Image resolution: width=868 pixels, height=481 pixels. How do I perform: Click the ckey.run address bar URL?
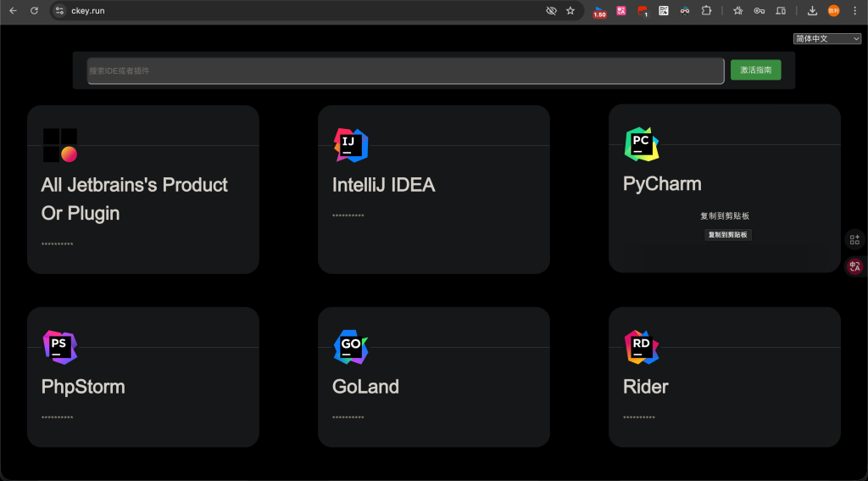(88, 10)
